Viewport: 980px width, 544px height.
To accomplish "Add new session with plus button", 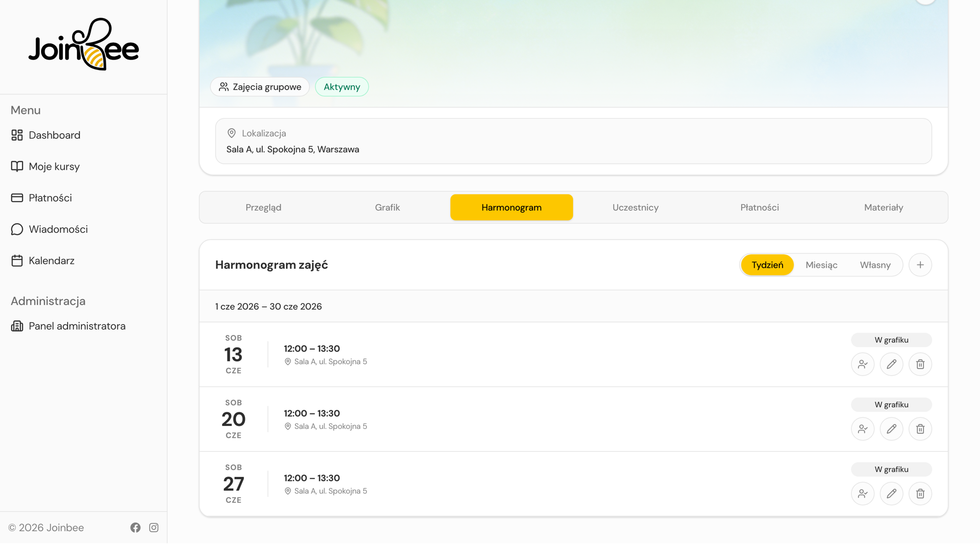I will click(920, 265).
